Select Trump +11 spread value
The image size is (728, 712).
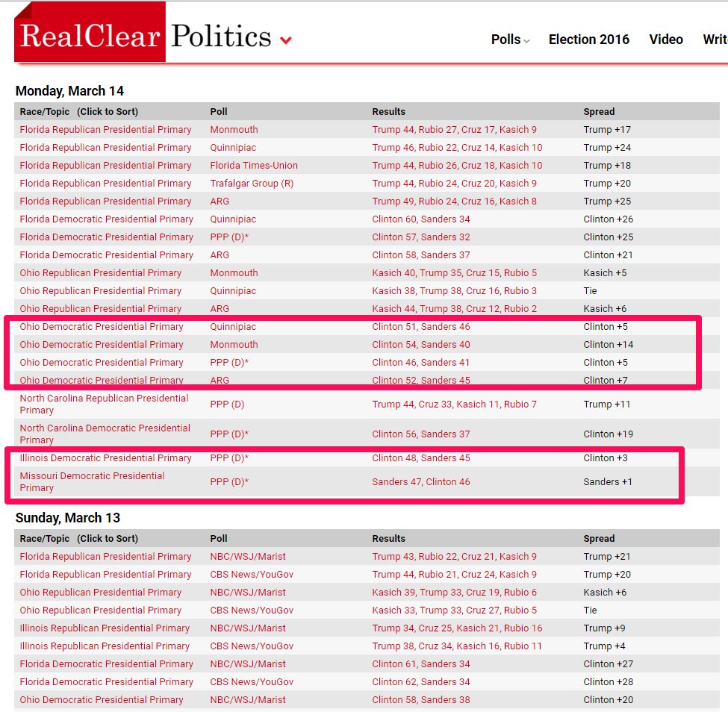point(607,405)
